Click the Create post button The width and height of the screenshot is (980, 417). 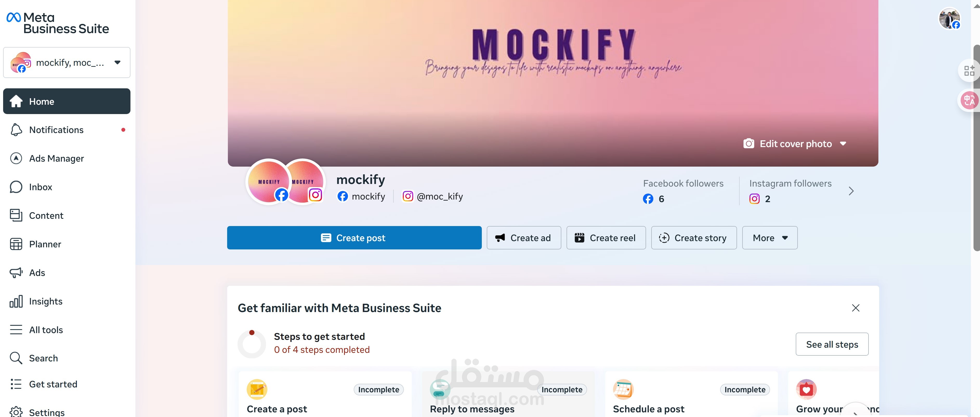(x=354, y=238)
